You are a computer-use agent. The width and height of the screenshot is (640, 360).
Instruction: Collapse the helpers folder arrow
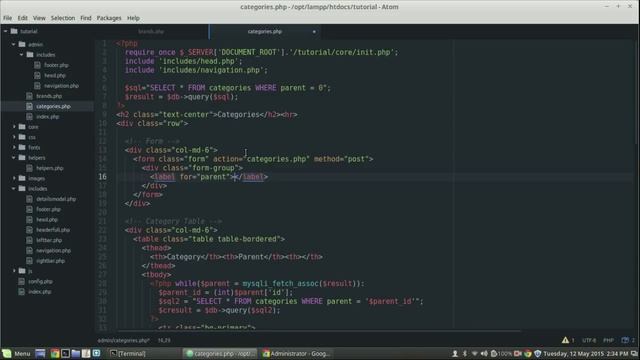[13, 158]
